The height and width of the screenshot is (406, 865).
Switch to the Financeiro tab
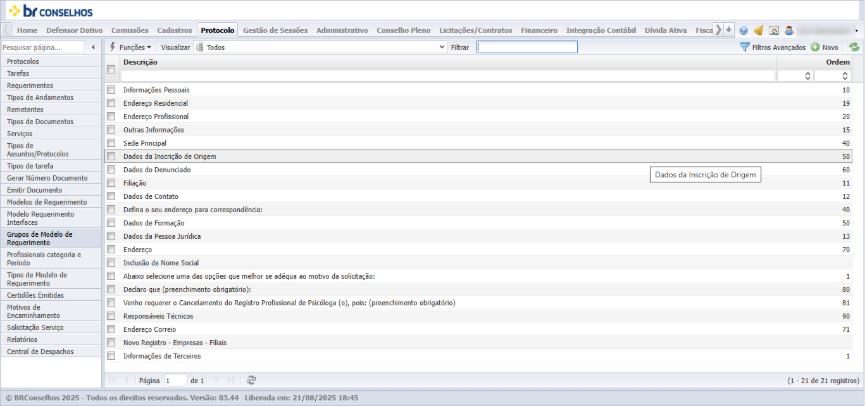click(539, 30)
